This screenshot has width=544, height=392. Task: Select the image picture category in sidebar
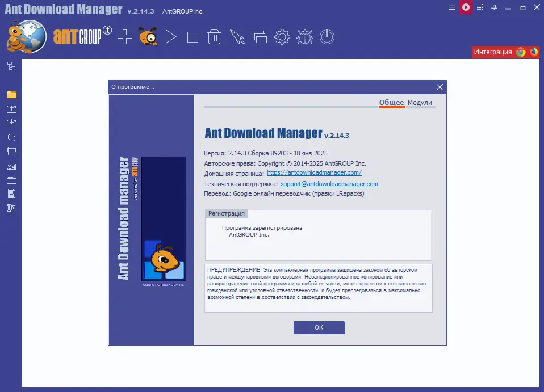click(11, 166)
